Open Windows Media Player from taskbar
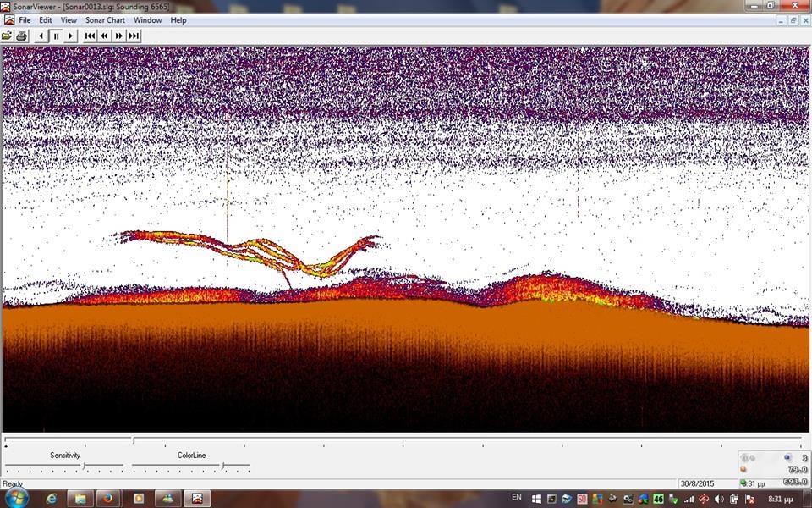The height and width of the screenshot is (508, 812). click(139, 499)
